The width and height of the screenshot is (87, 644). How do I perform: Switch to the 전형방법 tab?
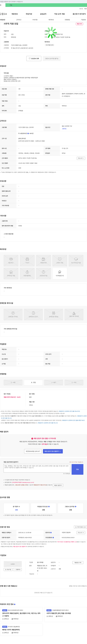point(67,20)
